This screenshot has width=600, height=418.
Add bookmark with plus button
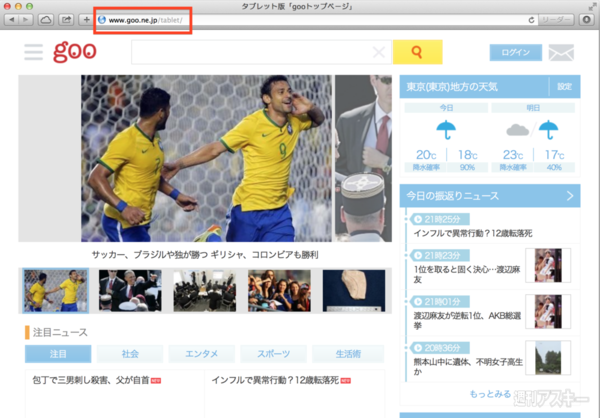click(86, 20)
